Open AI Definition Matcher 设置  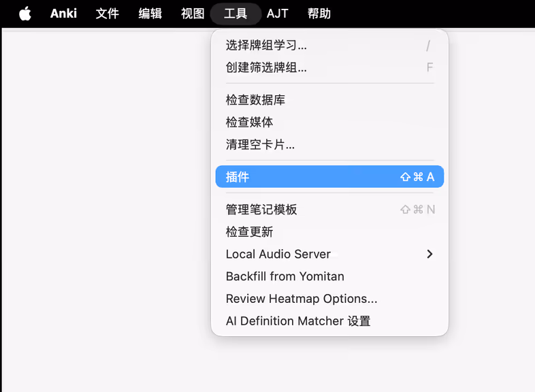329,321
